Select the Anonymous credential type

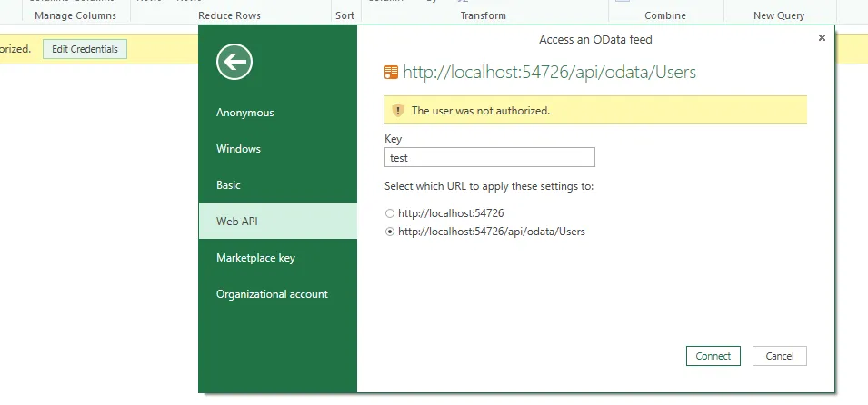245,113
